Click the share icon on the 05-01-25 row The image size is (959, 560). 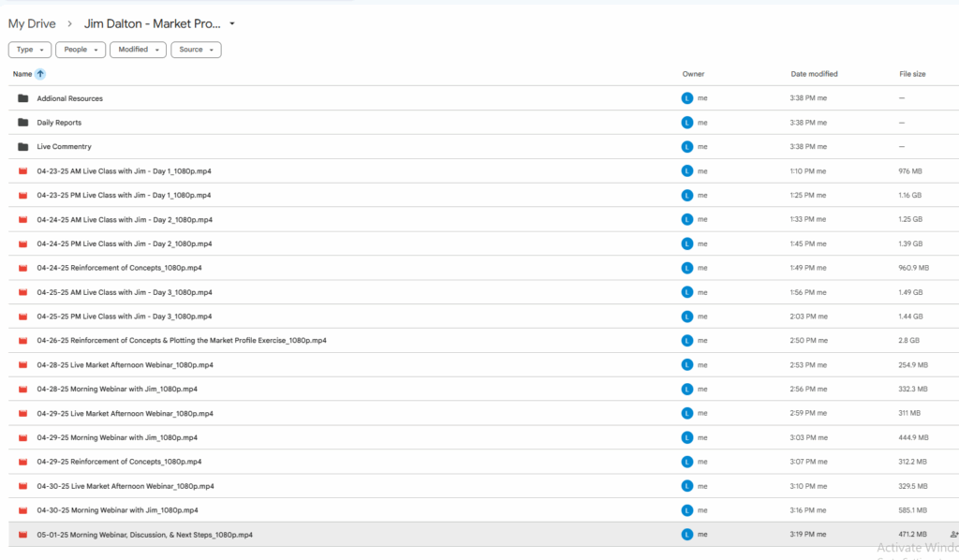tap(953, 535)
